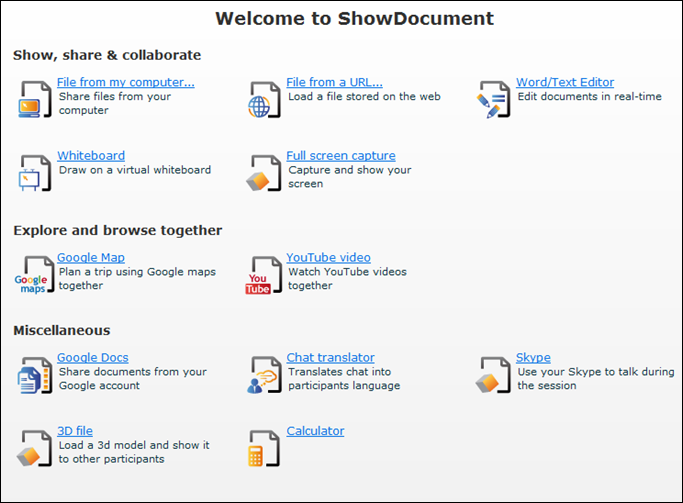Image resolution: width=683 pixels, height=503 pixels.
Task: Open the File from my computer link
Action: (x=125, y=82)
